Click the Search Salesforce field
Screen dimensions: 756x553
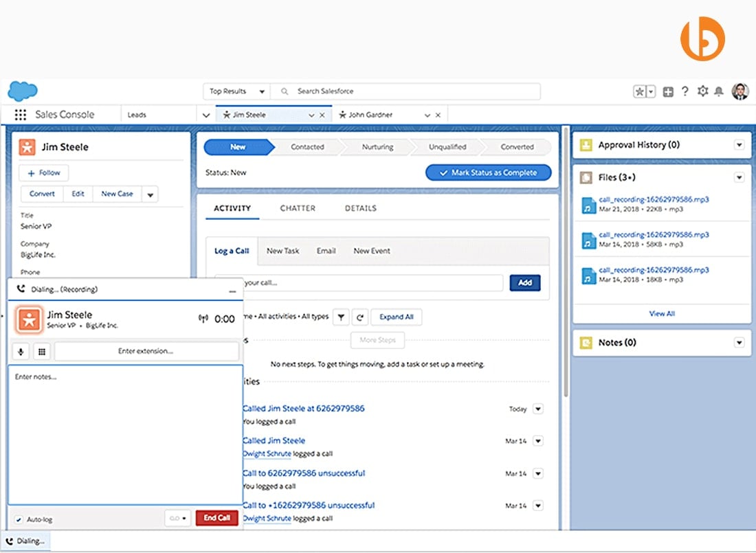(x=406, y=91)
